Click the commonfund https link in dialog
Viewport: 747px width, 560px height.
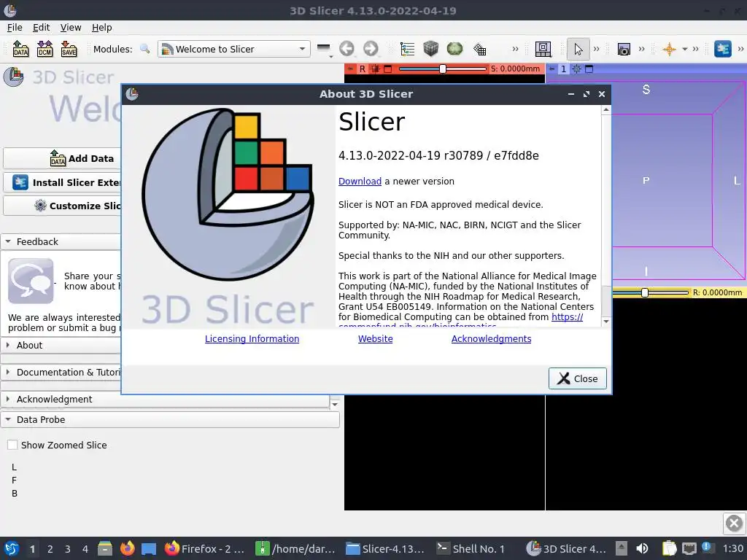[x=567, y=317]
